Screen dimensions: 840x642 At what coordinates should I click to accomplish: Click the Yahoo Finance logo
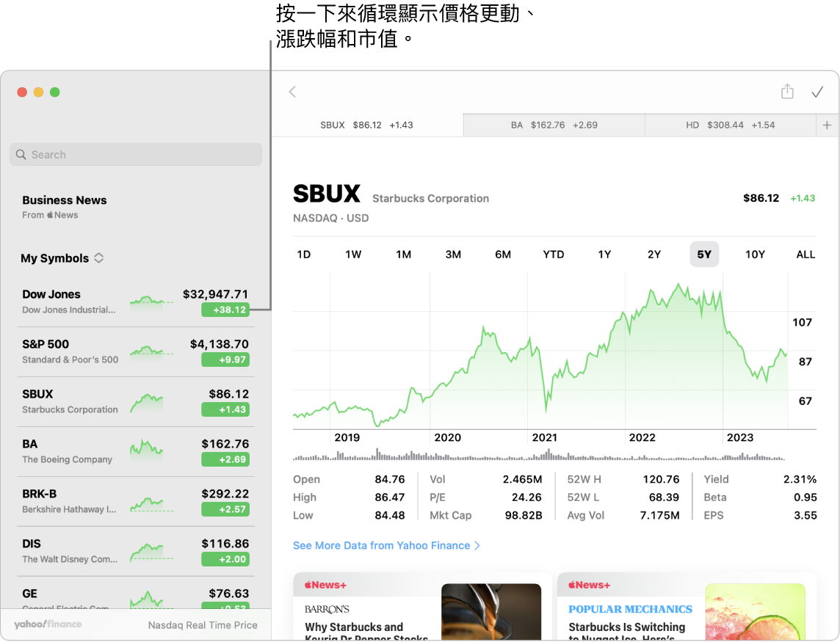(48, 624)
